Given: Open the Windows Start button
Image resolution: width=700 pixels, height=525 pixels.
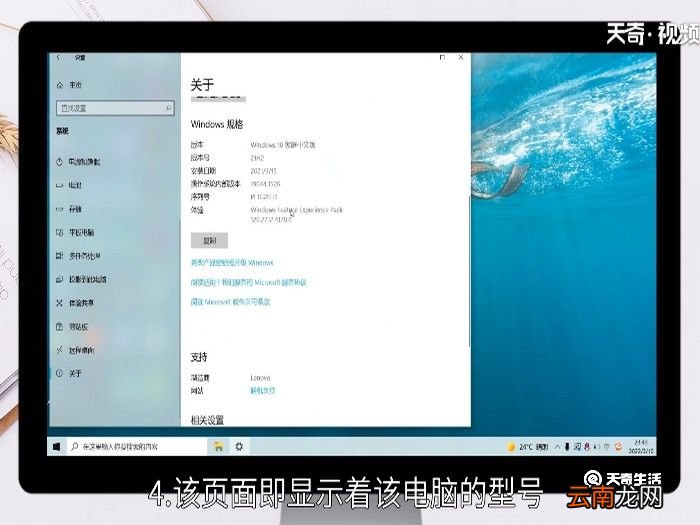Looking at the screenshot, I should 57,446.
